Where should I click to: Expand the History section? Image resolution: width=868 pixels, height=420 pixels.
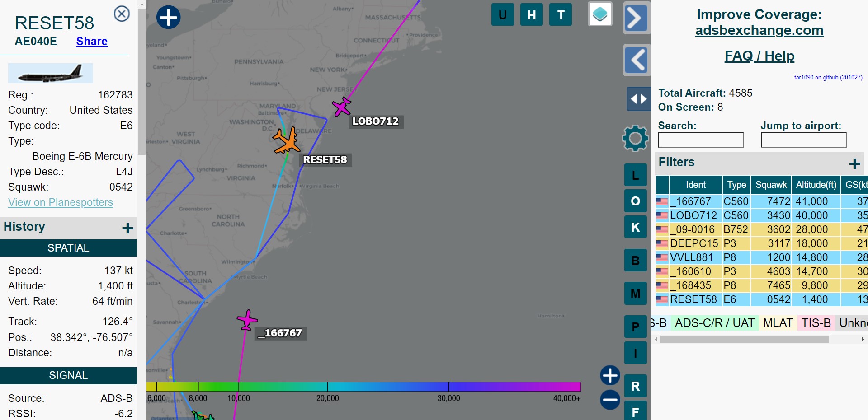(127, 228)
